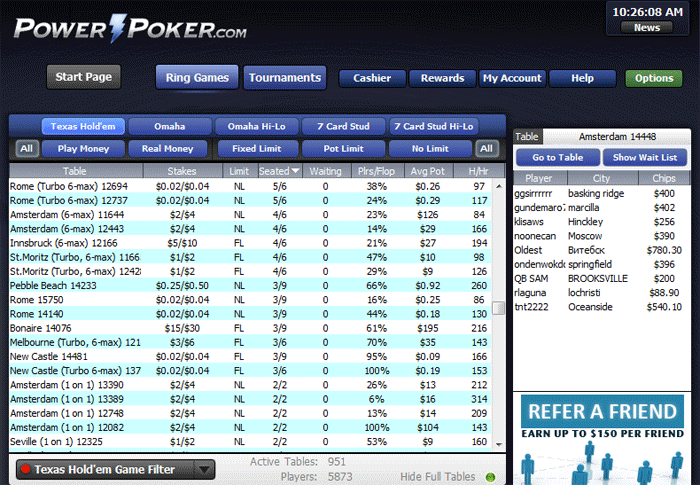Toggle the No Limit filter

[430, 149]
